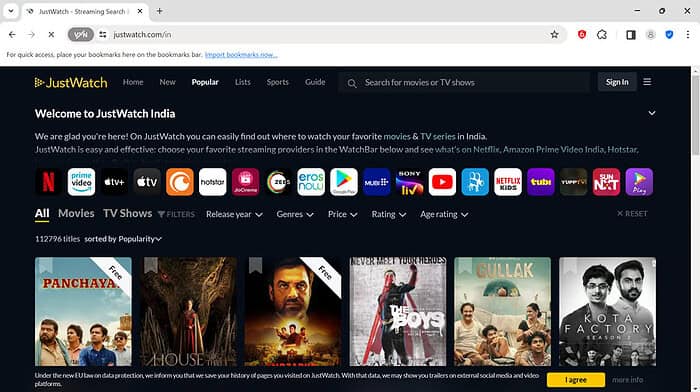Select the Hotstar provider icon
The height and width of the screenshot is (392, 700).
[x=212, y=182]
